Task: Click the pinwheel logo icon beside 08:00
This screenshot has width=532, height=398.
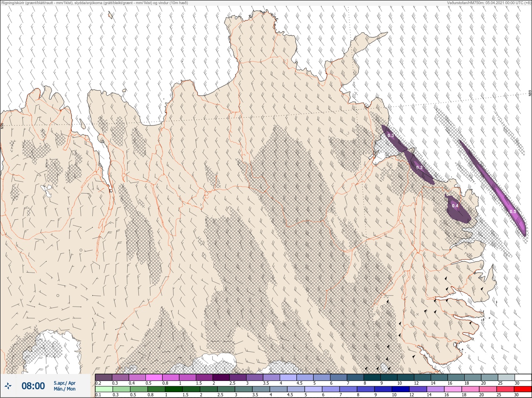Action: [7, 386]
